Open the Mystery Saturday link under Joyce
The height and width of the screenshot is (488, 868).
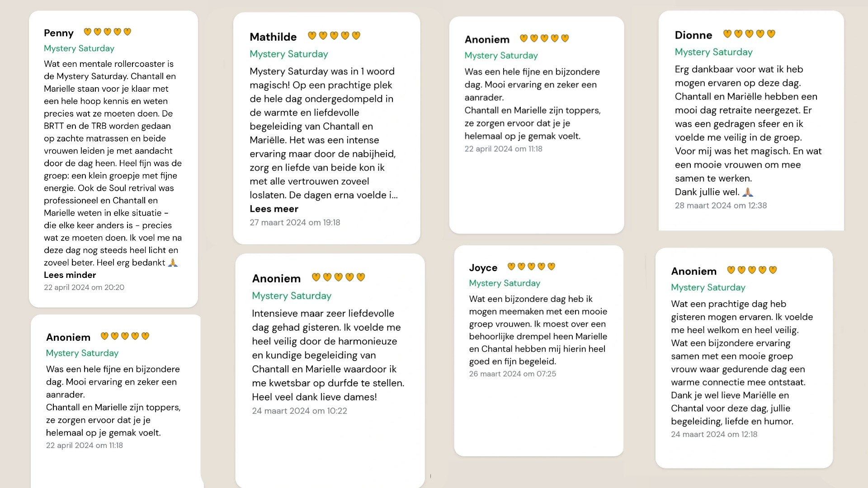(505, 283)
